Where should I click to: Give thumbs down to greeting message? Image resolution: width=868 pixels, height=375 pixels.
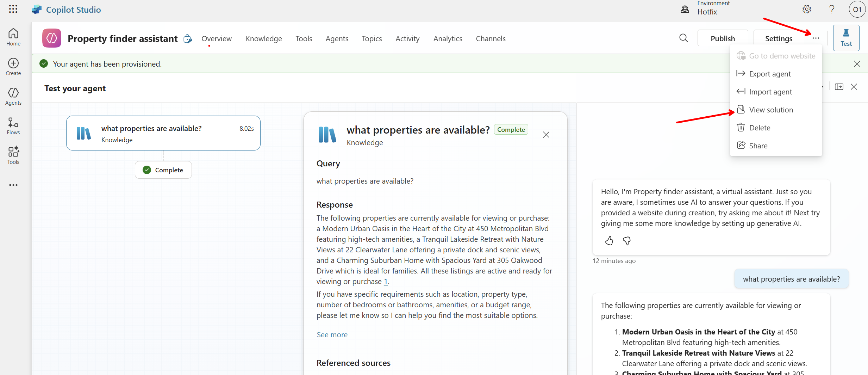(x=626, y=241)
